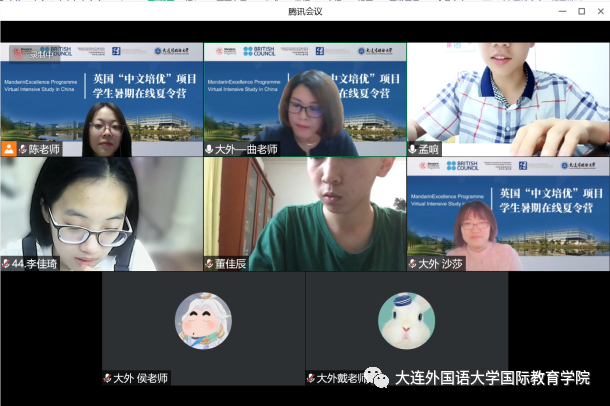Viewport: 610px width, 406px height.
Task: Click the muted mic icon beside 44.李佳琦
Action: 6,264
